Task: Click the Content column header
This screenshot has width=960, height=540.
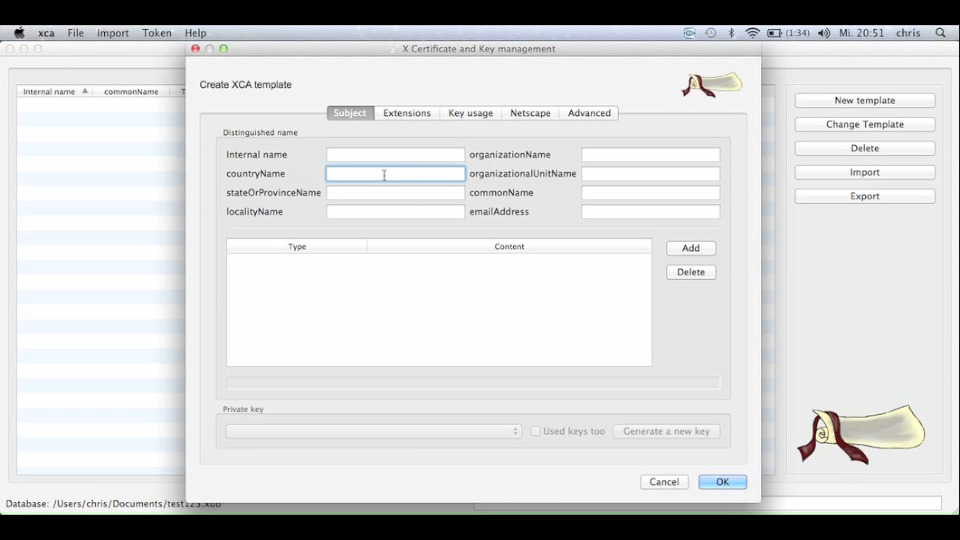Action: (x=509, y=246)
